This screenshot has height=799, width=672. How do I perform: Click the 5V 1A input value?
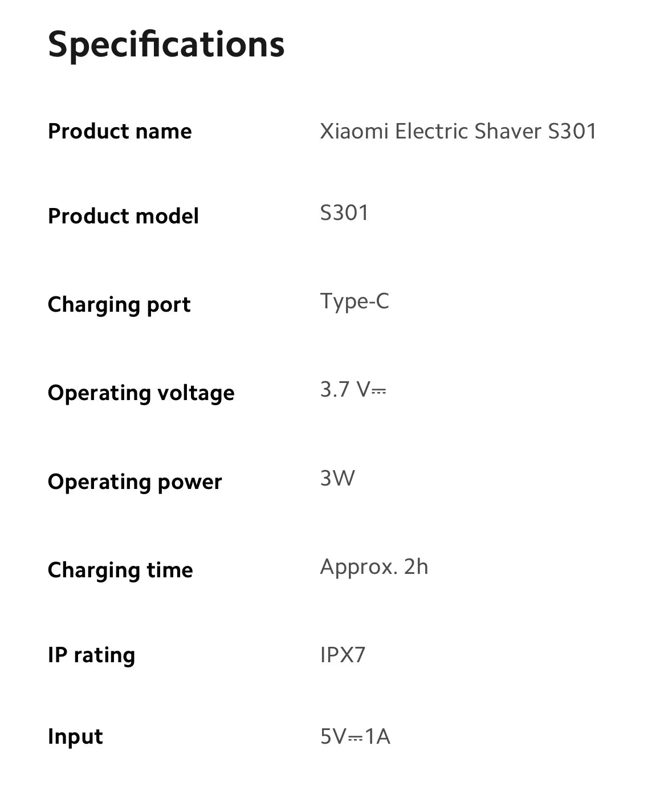pos(355,737)
